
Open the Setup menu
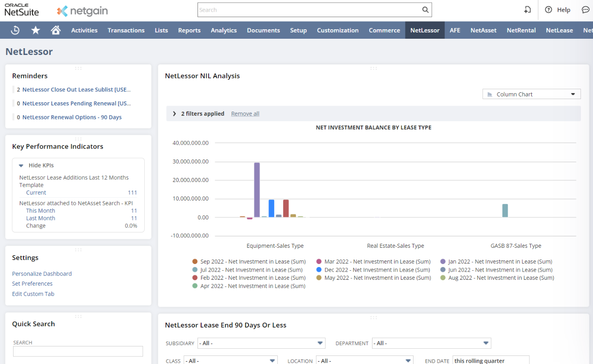(x=299, y=30)
